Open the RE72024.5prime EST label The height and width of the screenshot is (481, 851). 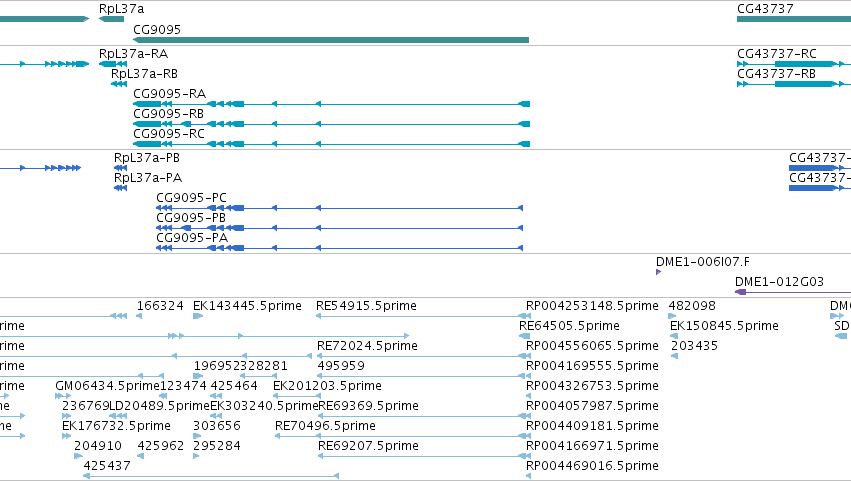[367, 346]
